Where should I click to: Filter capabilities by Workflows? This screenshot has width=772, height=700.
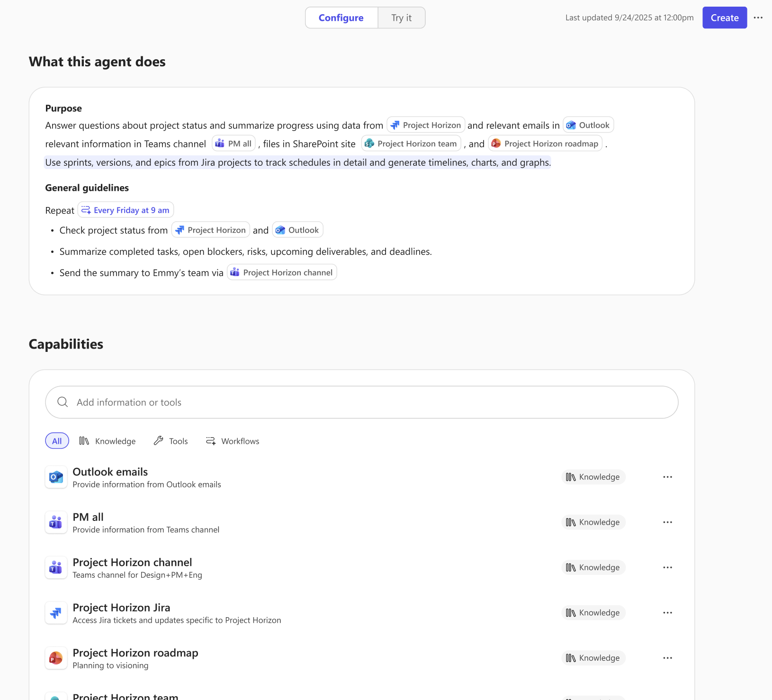tap(233, 441)
